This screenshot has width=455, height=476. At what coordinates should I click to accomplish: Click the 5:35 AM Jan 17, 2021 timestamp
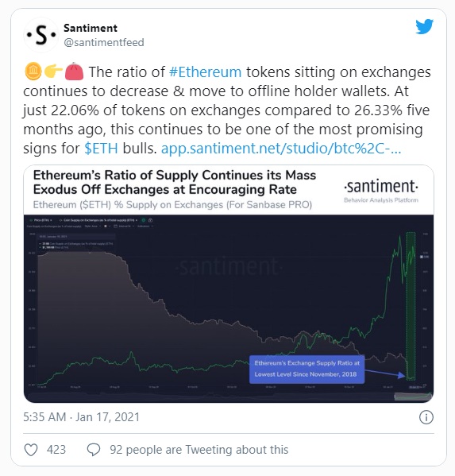click(x=81, y=417)
